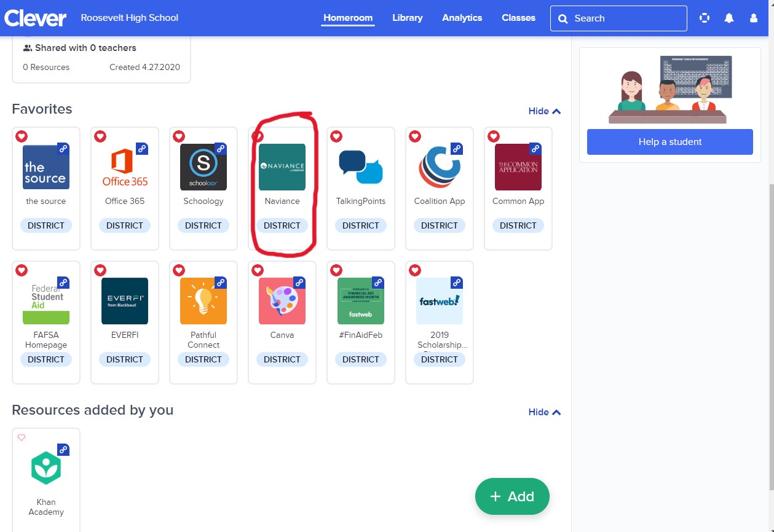
Task: Open FAFSA Homepage icon
Action: [46, 301]
